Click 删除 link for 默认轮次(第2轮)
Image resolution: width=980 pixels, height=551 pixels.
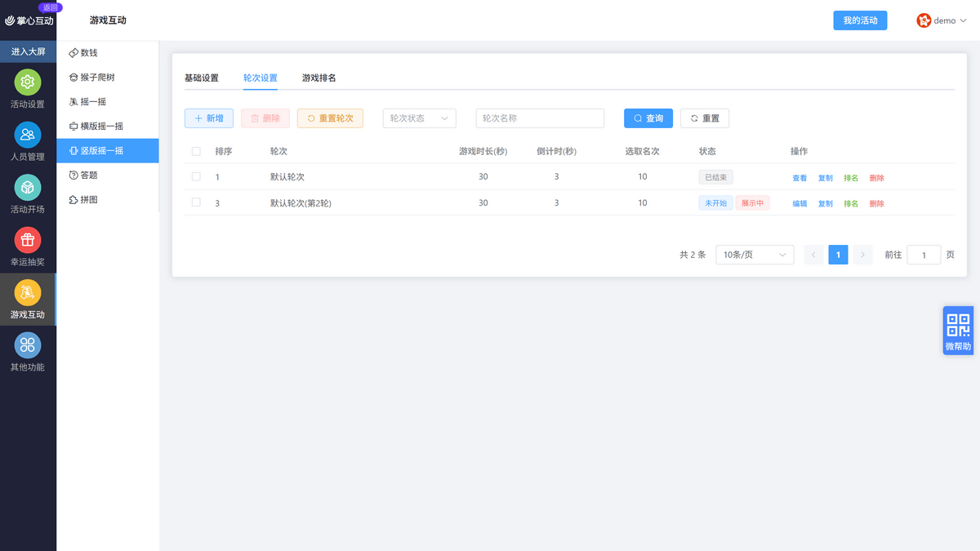[876, 204]
